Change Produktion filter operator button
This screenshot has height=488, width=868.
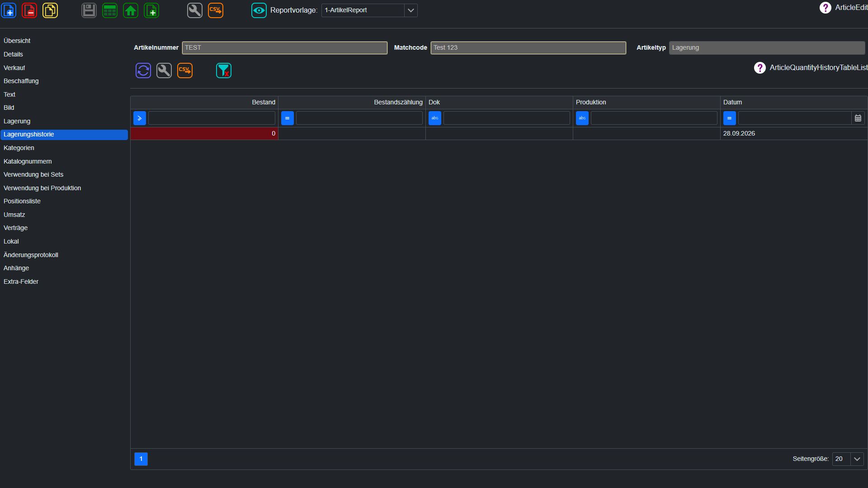[x=582, y=118]
